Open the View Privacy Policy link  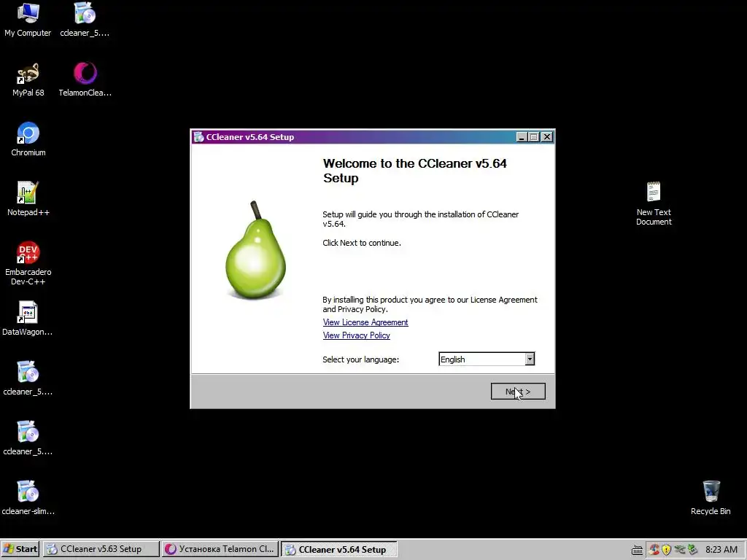(356, 335)
